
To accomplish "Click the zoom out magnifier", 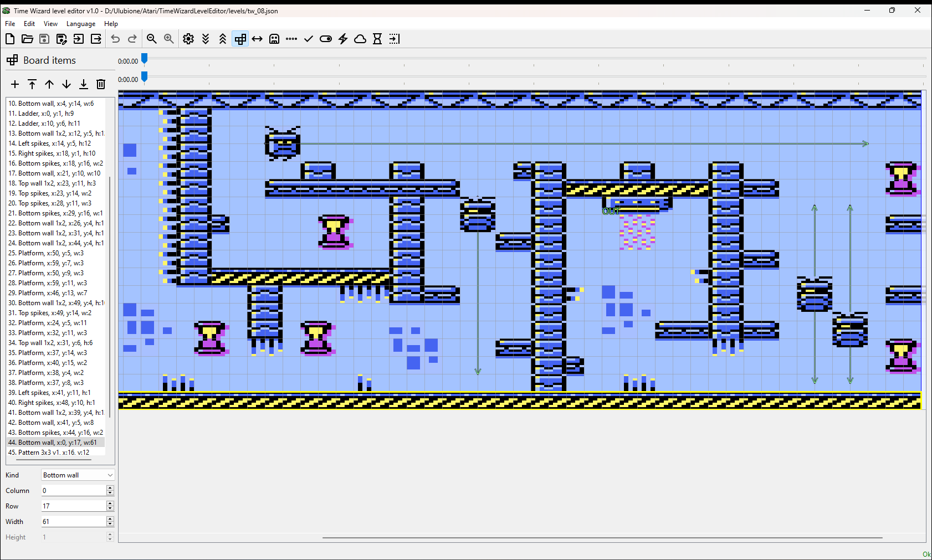I will [x=151, y=39].
